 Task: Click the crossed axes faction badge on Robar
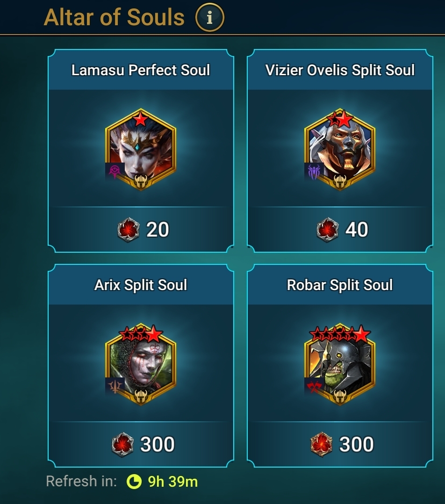(314, 386)
